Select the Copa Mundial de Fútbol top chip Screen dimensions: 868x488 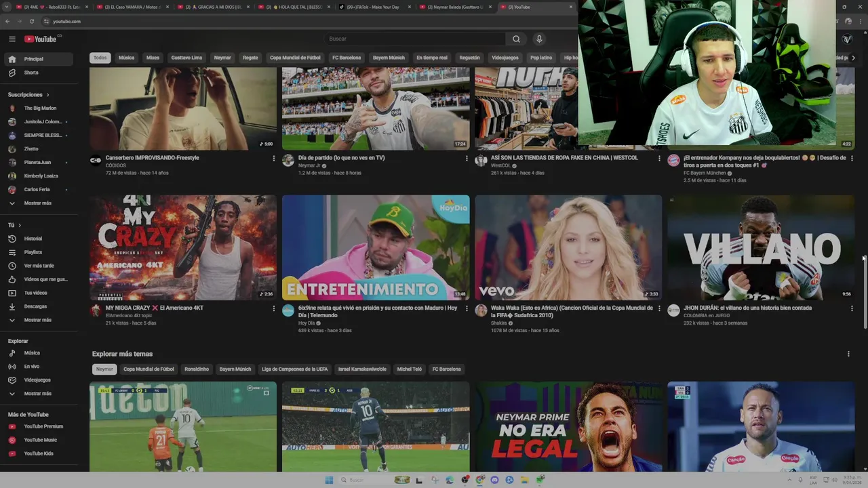[295, 58]
